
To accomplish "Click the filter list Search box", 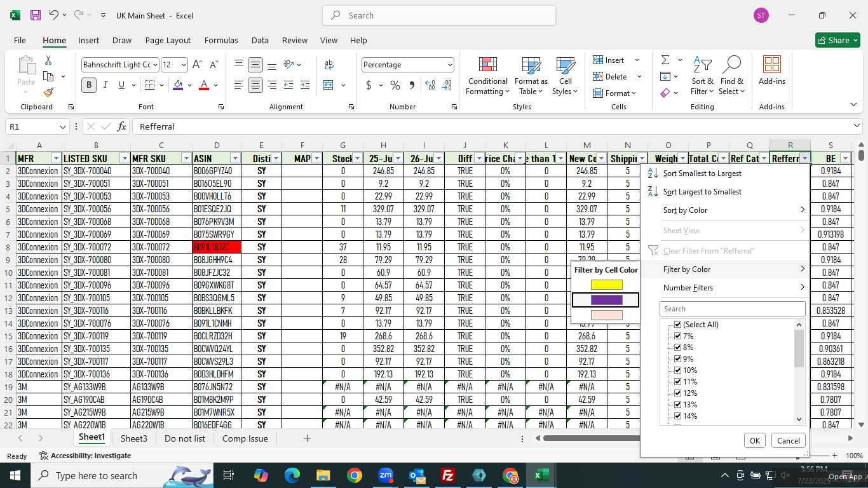I will 732,309.
